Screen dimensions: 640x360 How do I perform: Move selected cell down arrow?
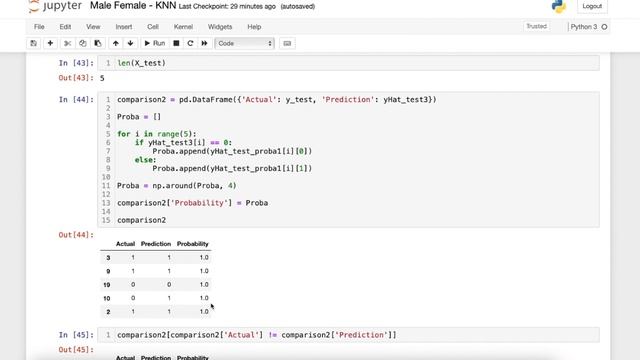coord(130,43)
